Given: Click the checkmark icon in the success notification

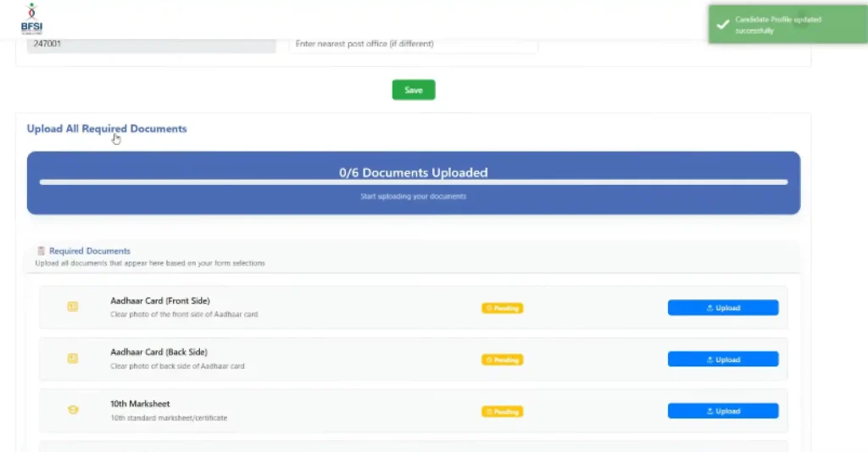Looking at the screenshot, I should (722, 25).
